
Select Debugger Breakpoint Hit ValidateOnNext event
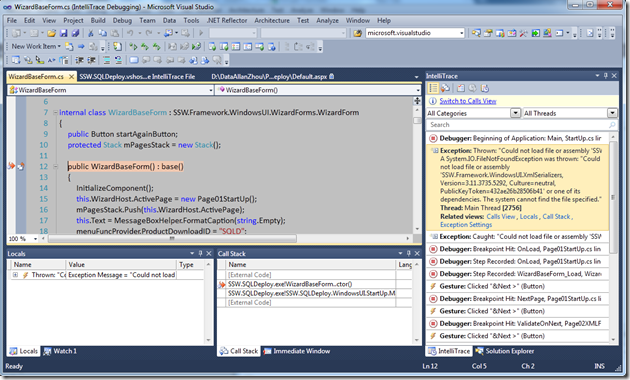coord(518,323)
